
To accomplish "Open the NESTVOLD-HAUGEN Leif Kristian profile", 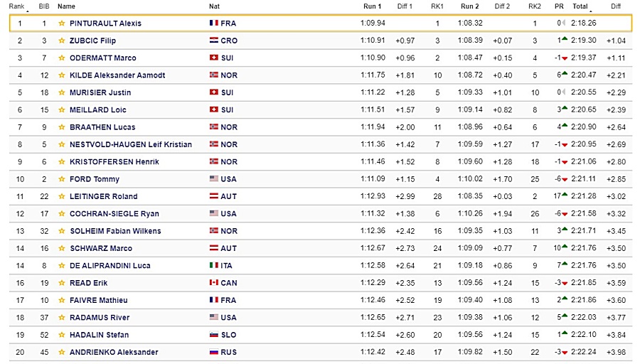I will pos(131,144).
